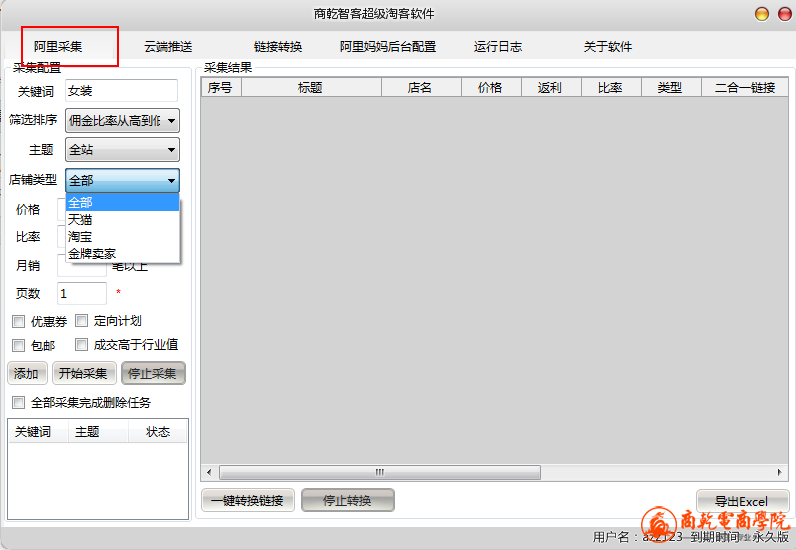This screenshot has width=796, height=550.
Task: Click the 停止转换 button
Action: 348,500
